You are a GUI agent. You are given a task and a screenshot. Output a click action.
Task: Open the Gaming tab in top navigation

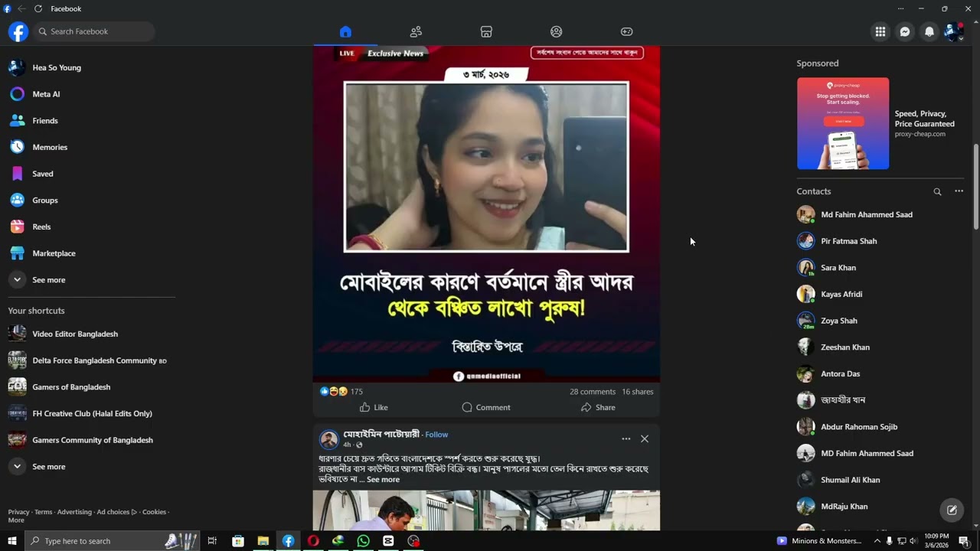coord(626,31)
